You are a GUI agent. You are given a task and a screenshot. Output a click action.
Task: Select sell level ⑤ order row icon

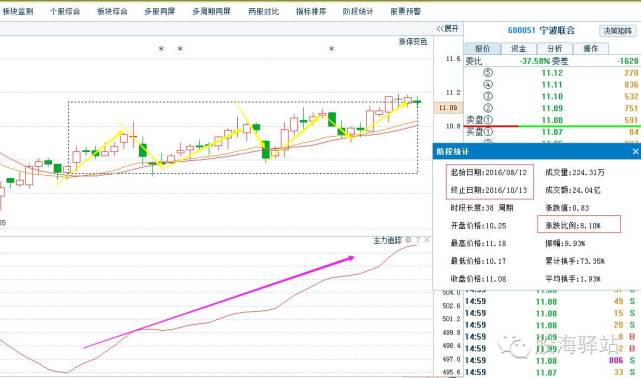488,73
